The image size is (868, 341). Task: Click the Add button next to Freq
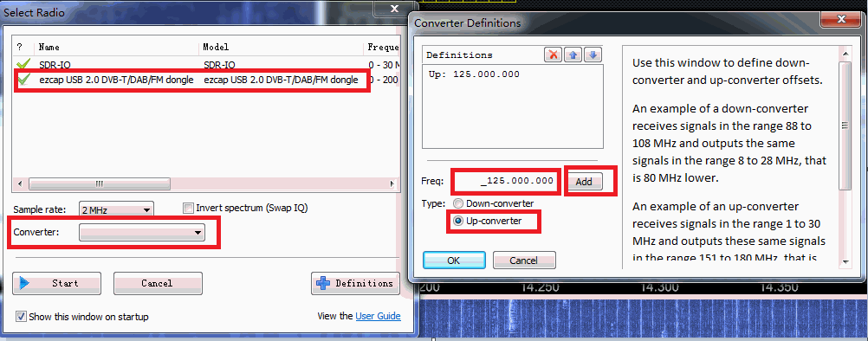point(584,181)
